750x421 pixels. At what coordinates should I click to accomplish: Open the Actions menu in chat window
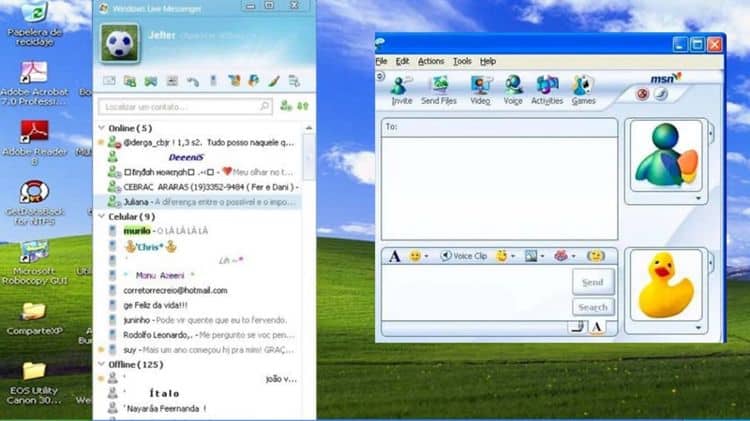431,61
